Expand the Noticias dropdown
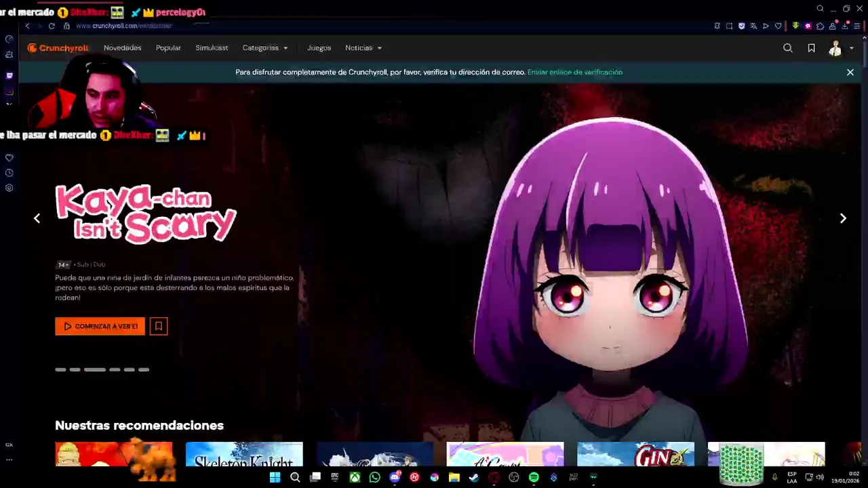The image size is (868, 488). (x=363, y=48)
